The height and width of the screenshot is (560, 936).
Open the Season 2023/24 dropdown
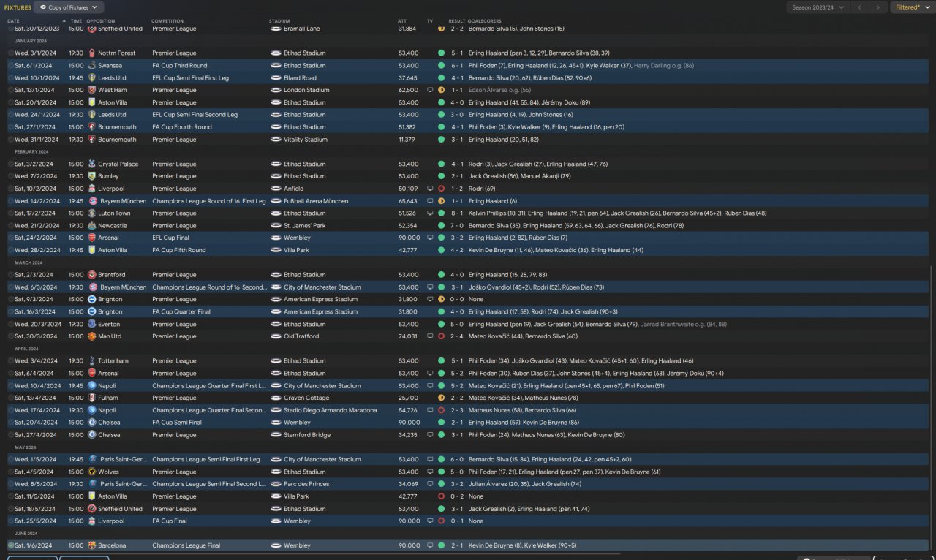818,7
